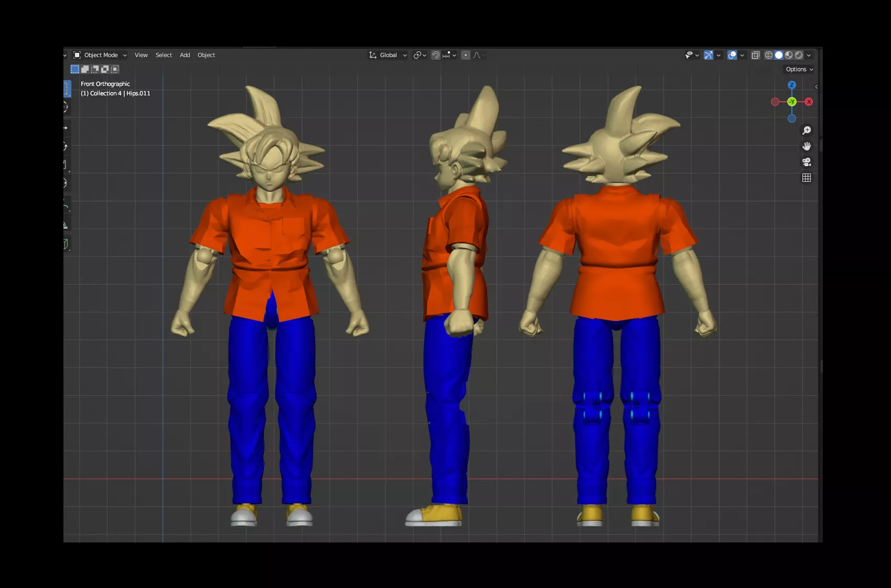Click the Z axis gizmo handle
Viewport: 891px width, 588px height.
(x=792, y=85)
